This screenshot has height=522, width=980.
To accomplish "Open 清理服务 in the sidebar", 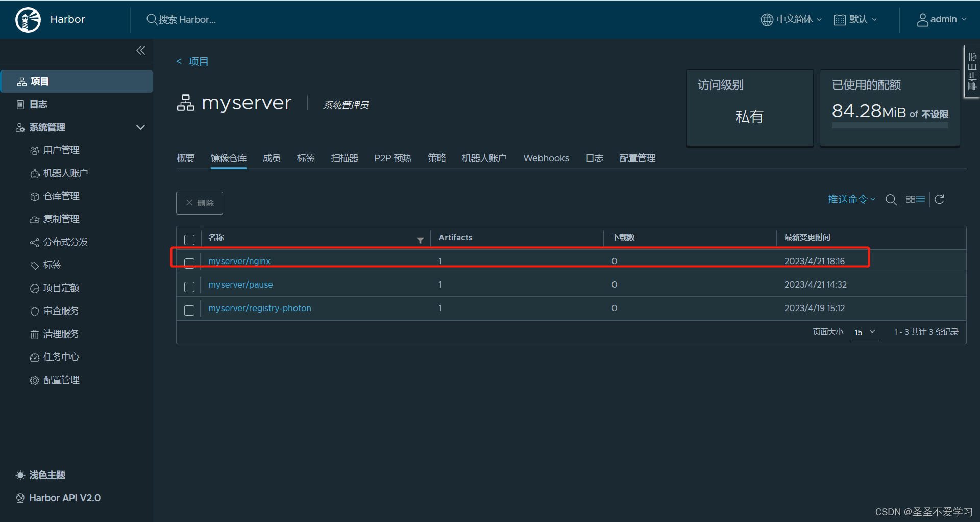I will coord(61,334).
